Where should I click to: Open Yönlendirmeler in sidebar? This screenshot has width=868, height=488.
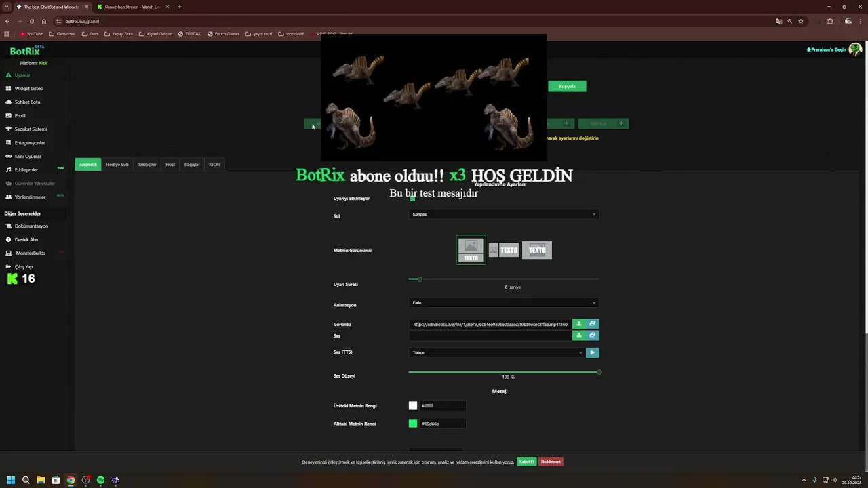tap(30, 197)
